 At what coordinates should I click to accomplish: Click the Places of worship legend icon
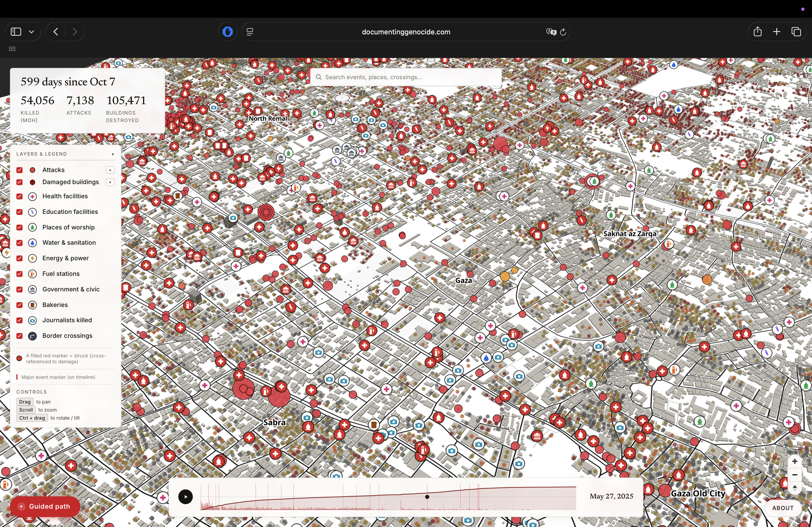click(x=32, y=227)
